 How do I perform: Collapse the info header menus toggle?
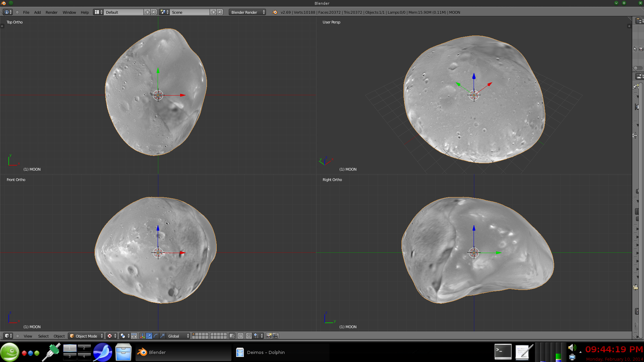point(17,12)
